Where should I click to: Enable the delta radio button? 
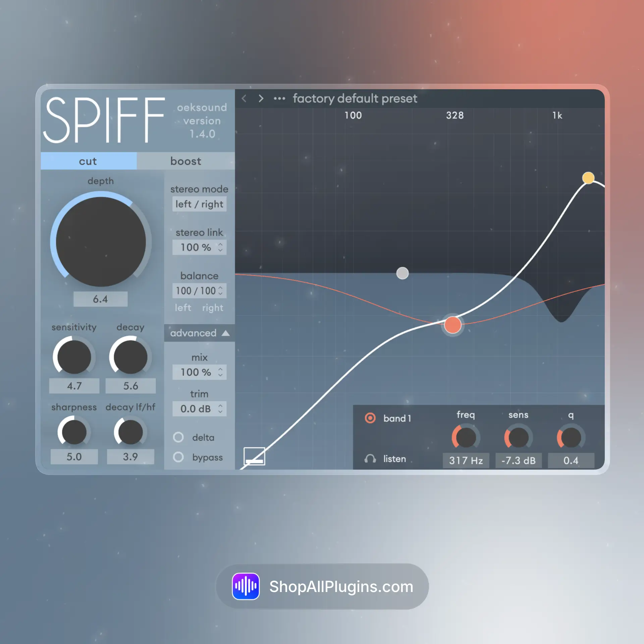click(178, 437)
